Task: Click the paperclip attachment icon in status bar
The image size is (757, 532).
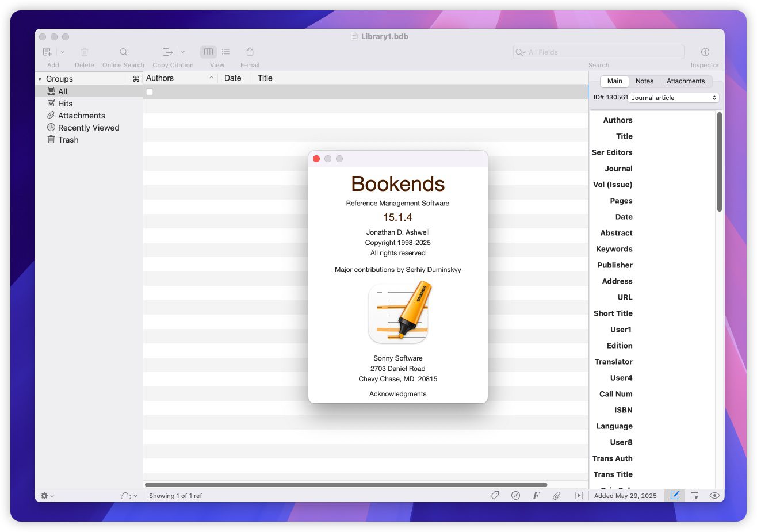Action: [557, 495]
